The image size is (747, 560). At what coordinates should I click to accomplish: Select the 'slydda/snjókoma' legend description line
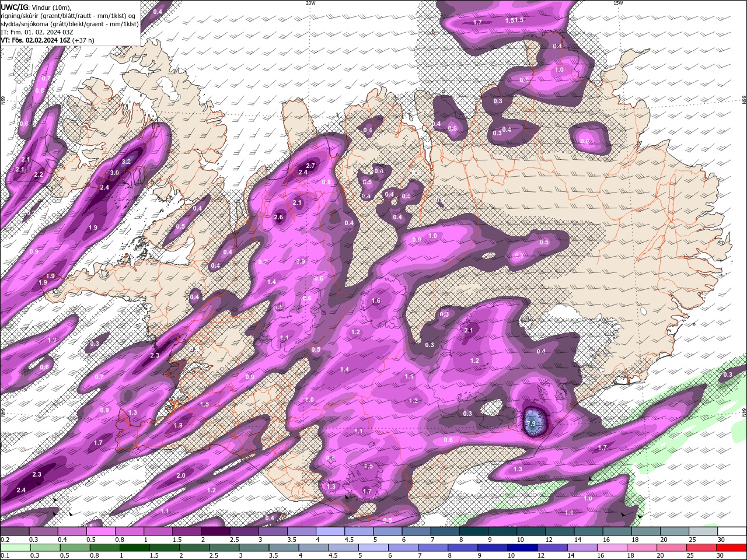(69, 24)
